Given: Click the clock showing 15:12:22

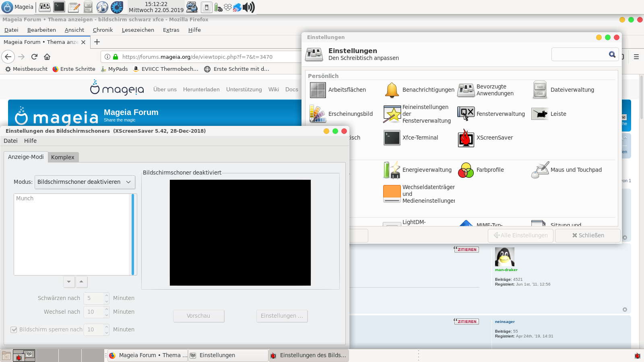Looking at the screenshot, I should coord(156,7).
